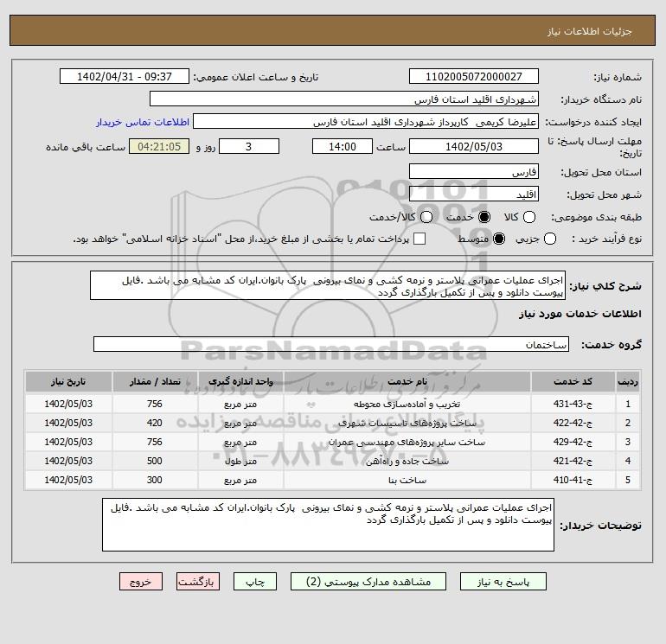Open 'مشاهده مدارک پیوستی (2)' attachments
This screenshot has height=644, width=666.
[x=368, y=582]
